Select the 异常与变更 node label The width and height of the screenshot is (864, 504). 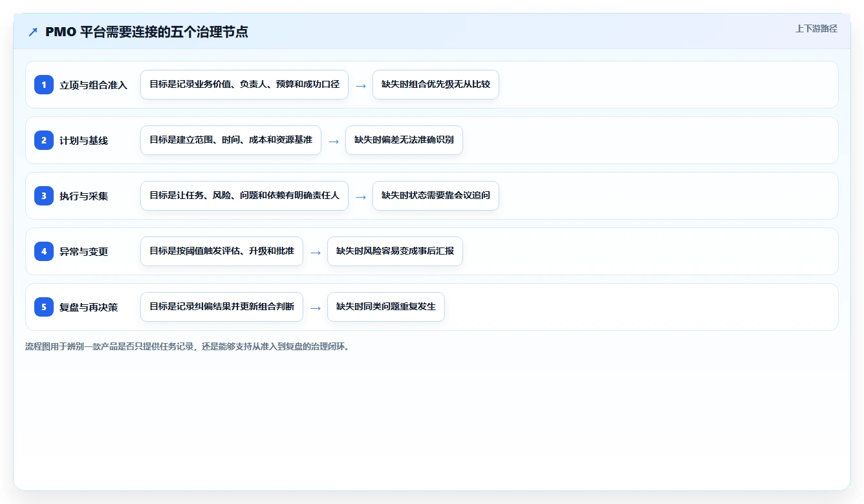84,252
